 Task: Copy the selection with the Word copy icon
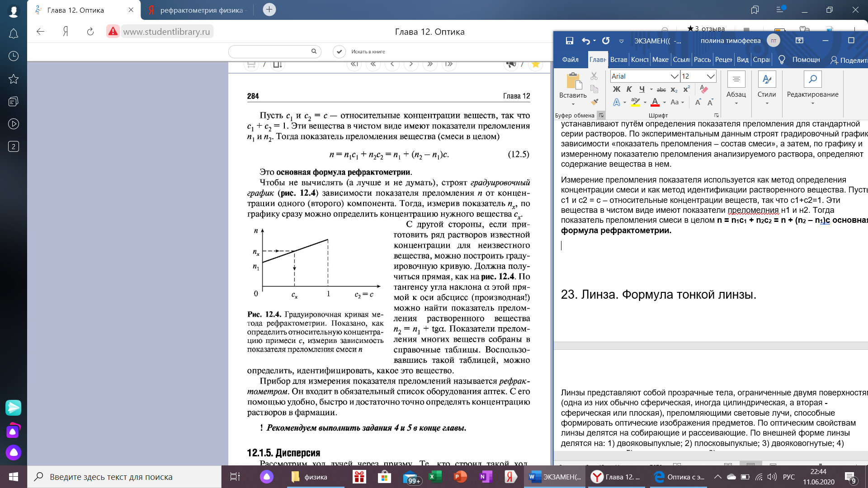tap(594, 89)
